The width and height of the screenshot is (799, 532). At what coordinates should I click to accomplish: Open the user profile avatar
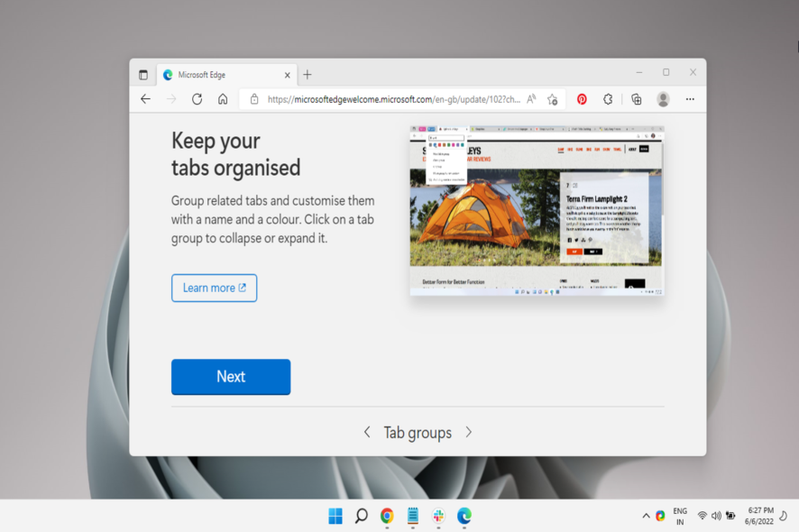pyautogui.click(x=663, y=99)
